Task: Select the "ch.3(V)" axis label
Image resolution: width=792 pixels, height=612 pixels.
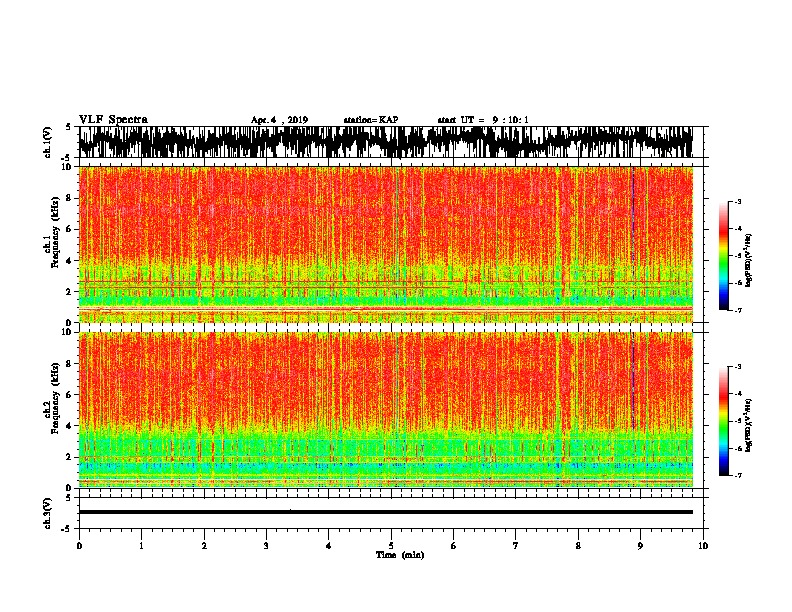Action: point(48,514)
